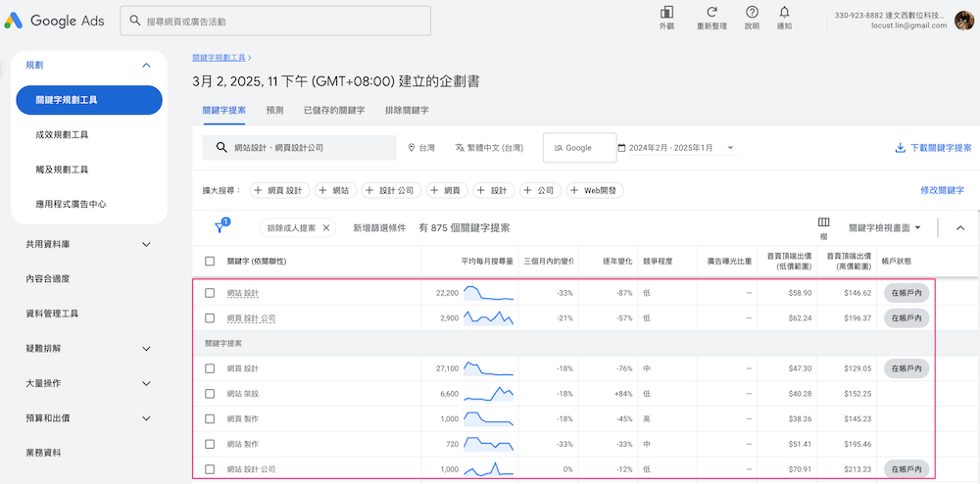Viewport: 980px width, 484px height.
Task: Open the 外觀 appearance icon
Action: (666, 18)
